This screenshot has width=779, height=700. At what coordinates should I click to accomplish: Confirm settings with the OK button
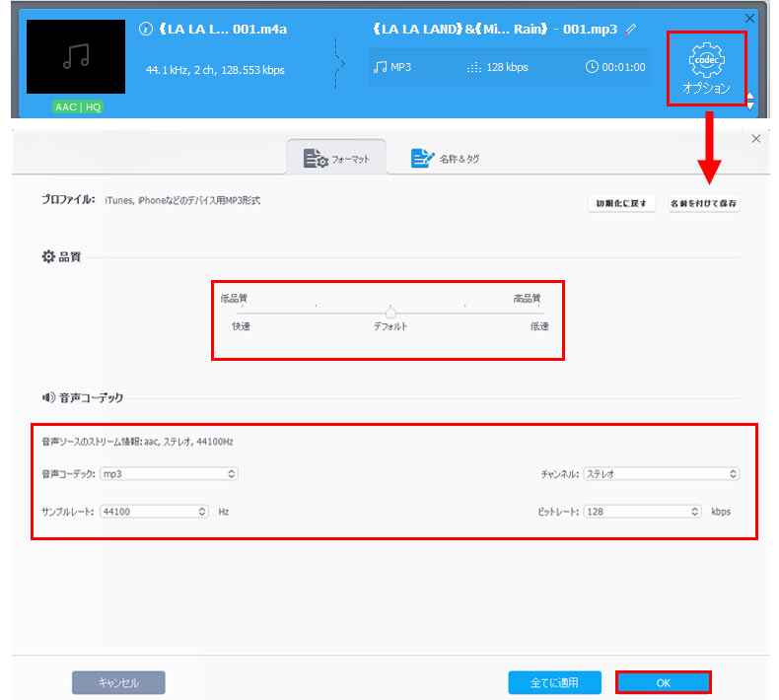coord(664,682)
